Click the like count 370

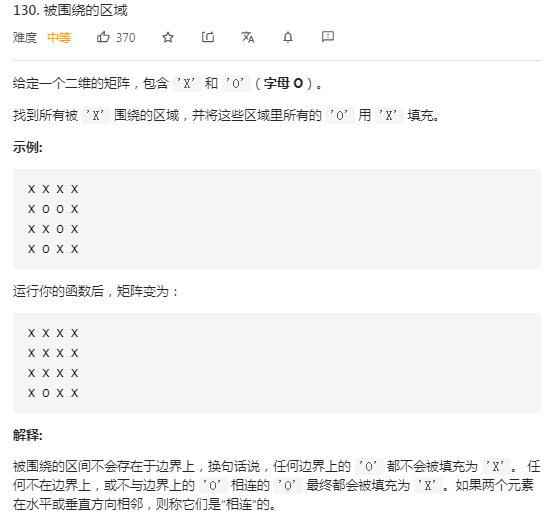[126, 38]
